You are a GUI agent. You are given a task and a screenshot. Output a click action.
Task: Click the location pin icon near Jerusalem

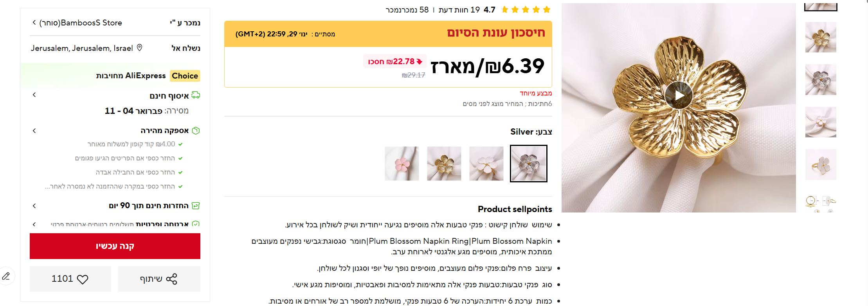pyautogui.click(x=140, y=48)
